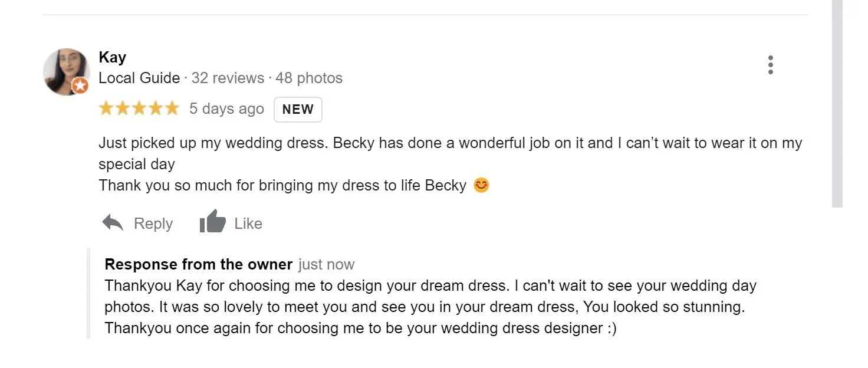Click the NEW badge beside the date

click(298, 109)
